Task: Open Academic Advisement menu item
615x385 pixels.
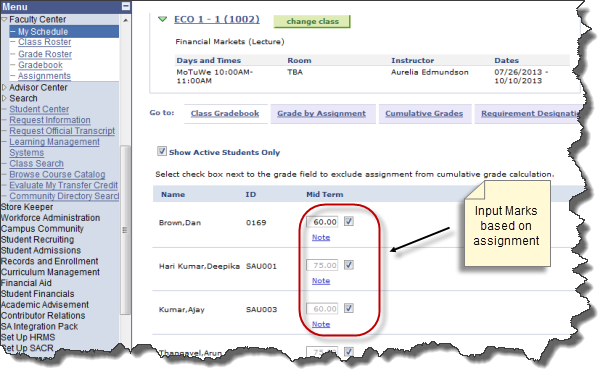Action: click(x=45, y=305)
